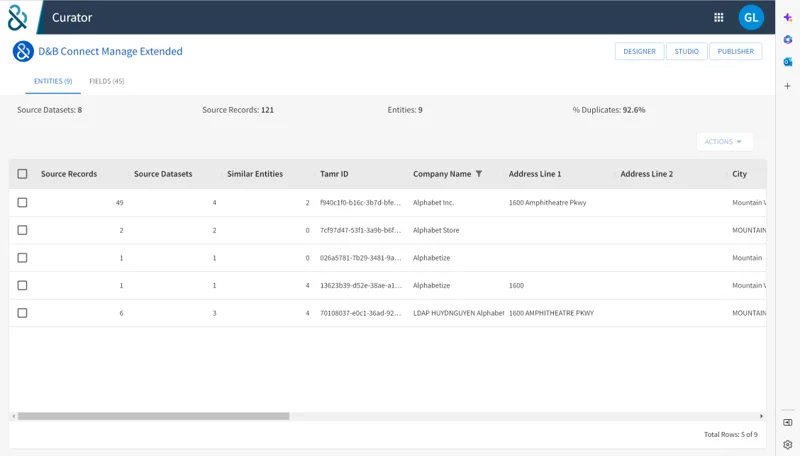Click the Total Rows: 5 of 9 text
Image resolution: width=800 pixels, height=456 pixels.
[731, 435]
